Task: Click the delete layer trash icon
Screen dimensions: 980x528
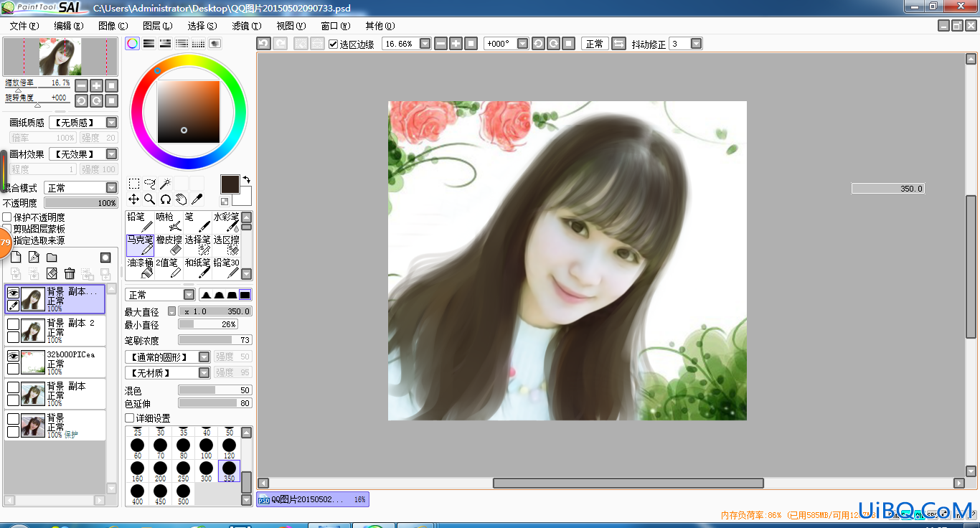Action: click(70, 273)
